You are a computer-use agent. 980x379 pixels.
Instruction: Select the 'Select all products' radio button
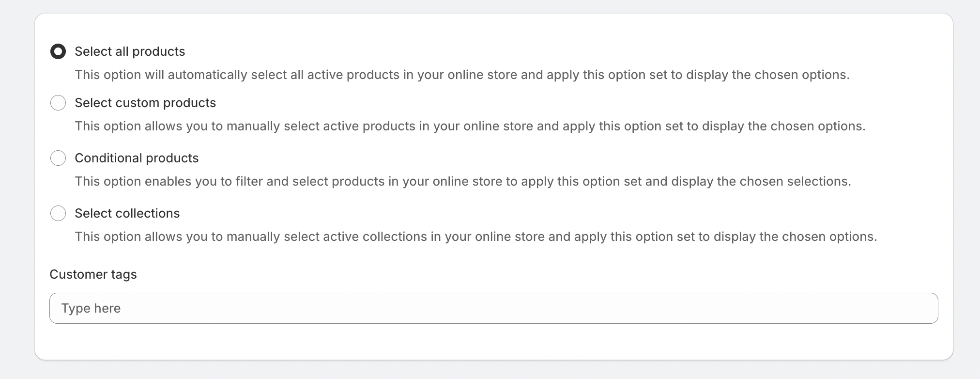(x=58, y=51)
